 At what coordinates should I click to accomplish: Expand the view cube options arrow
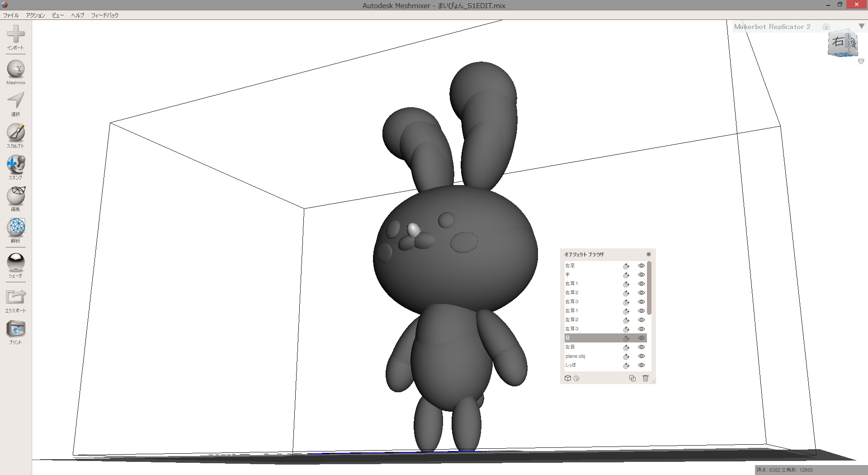coord(861,62)
